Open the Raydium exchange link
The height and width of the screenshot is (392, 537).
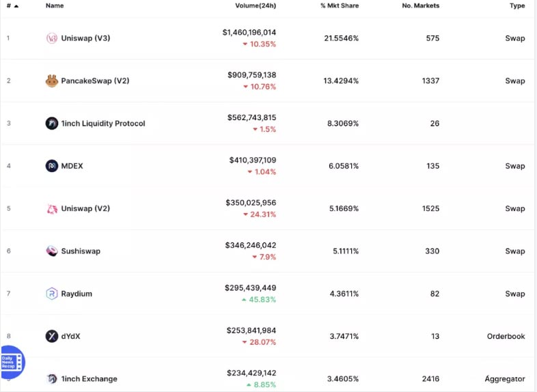(x=77, y=294)
